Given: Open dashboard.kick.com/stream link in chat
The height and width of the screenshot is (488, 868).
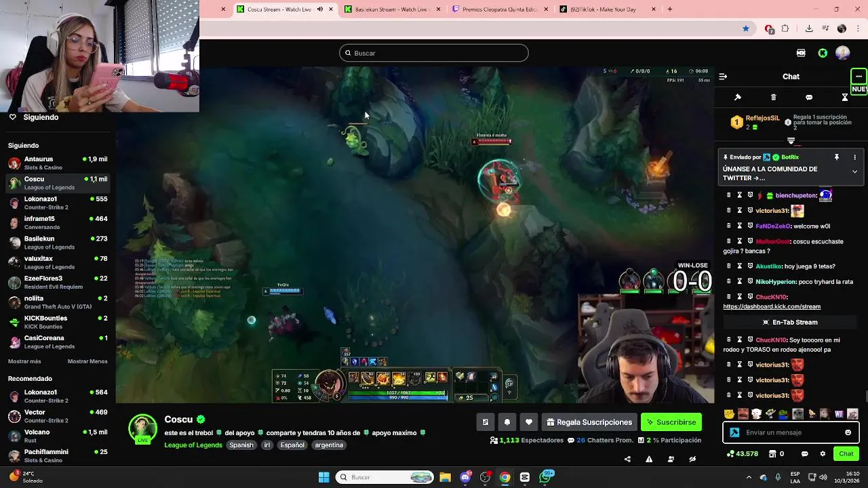Looking at the screenshot, I should 772,306.
